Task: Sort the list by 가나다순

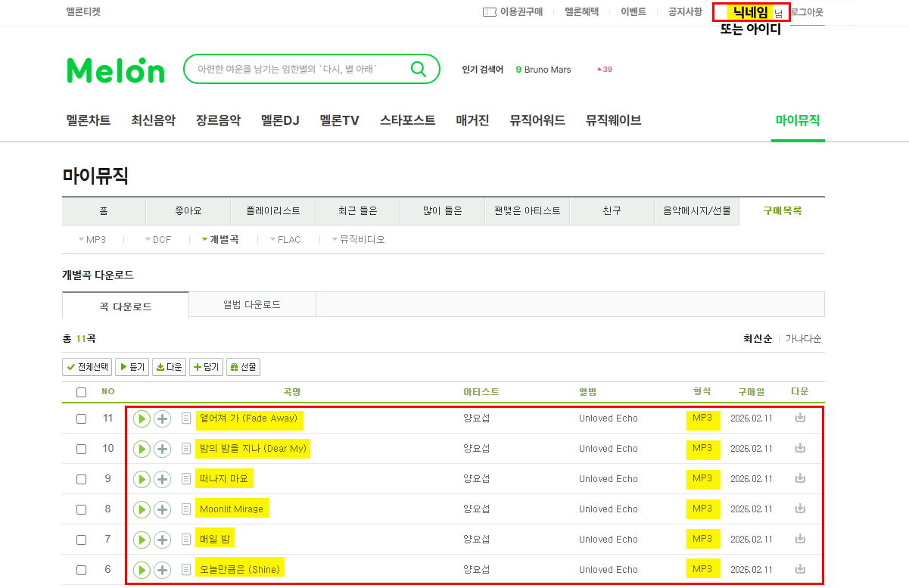Action: (803, 339)
